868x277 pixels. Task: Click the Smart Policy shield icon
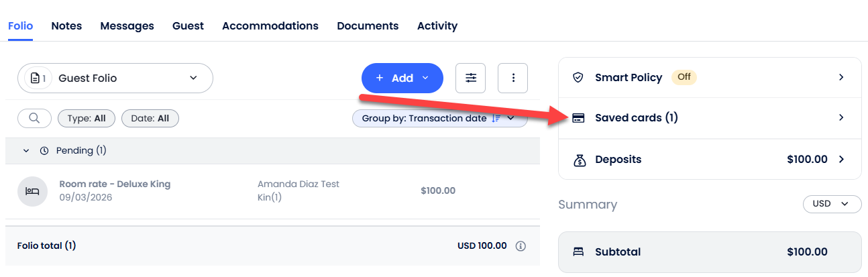pyautogui.click(x=578, y=77)
